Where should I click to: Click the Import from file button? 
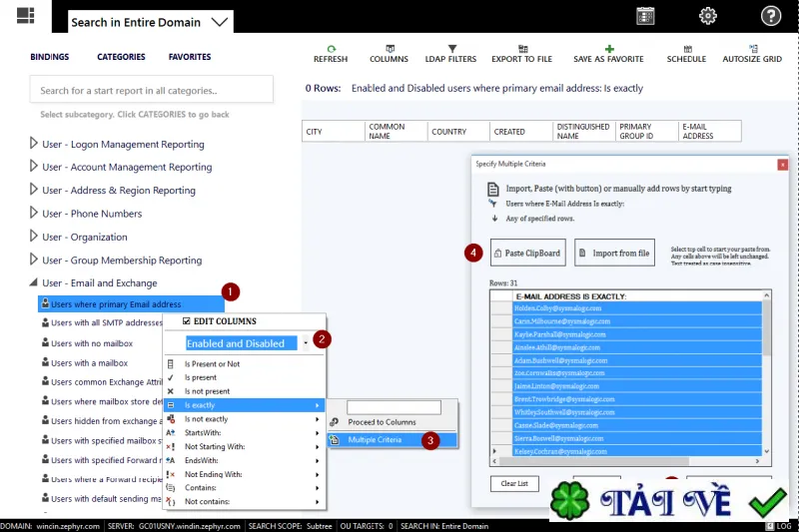click(614, 253)
